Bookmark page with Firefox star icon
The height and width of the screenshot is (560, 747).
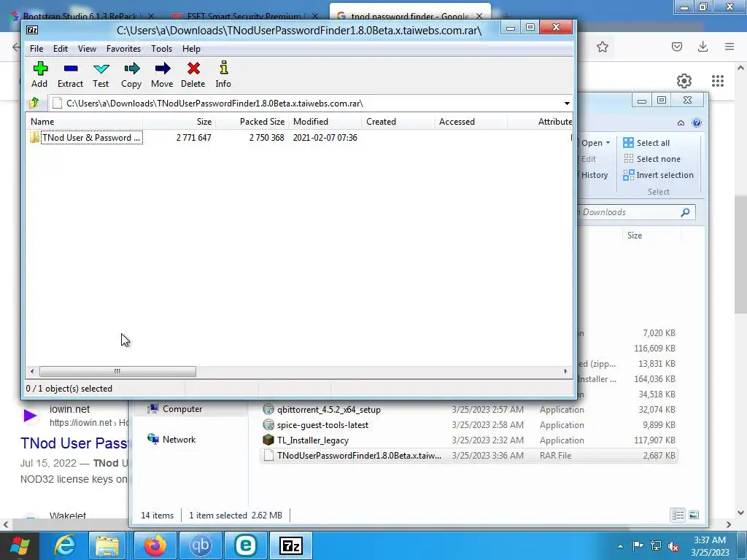tap(602, 47)
